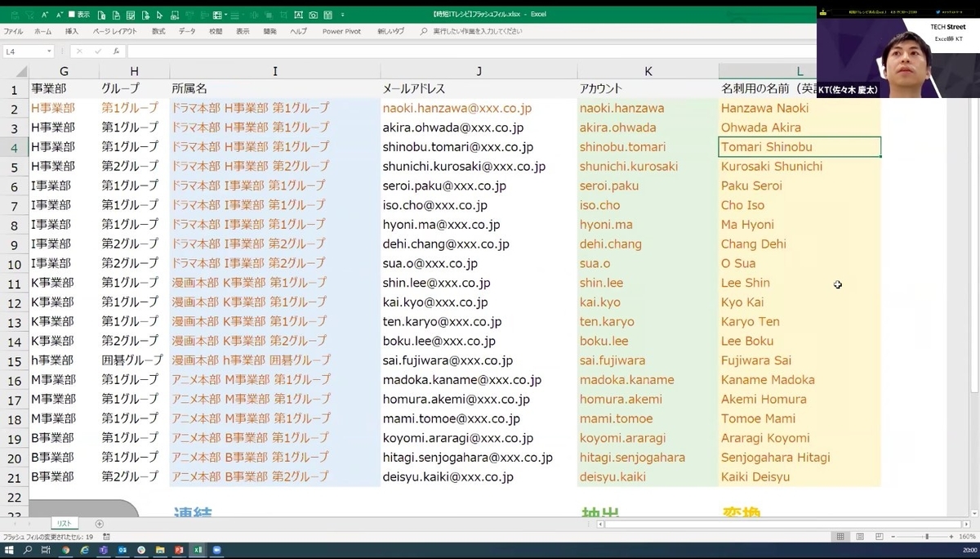The image size is (980, 559).
Task: Adjust the zoom slider handle
Action: point(926,537)
